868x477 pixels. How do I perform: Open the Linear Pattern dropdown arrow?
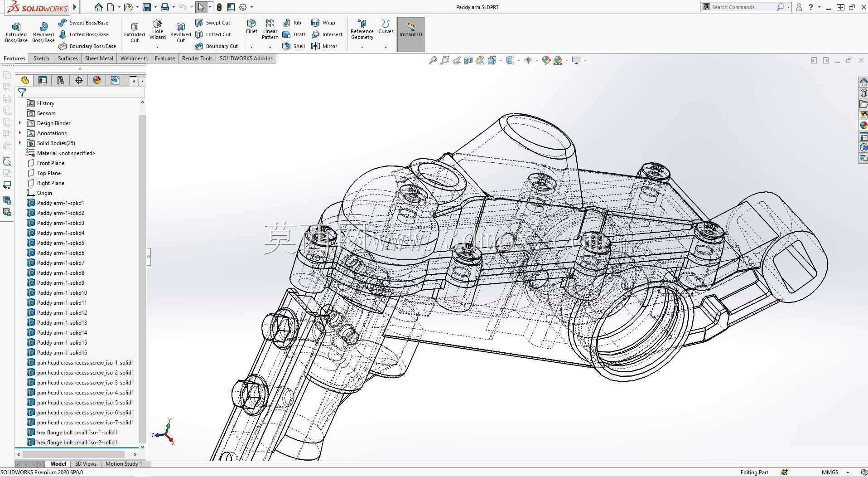270,47
